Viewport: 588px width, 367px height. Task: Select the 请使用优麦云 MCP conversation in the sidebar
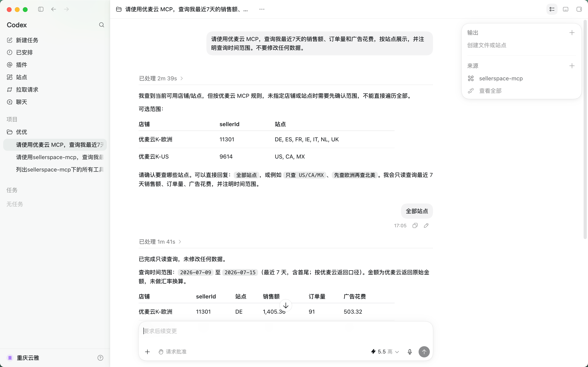55,145
